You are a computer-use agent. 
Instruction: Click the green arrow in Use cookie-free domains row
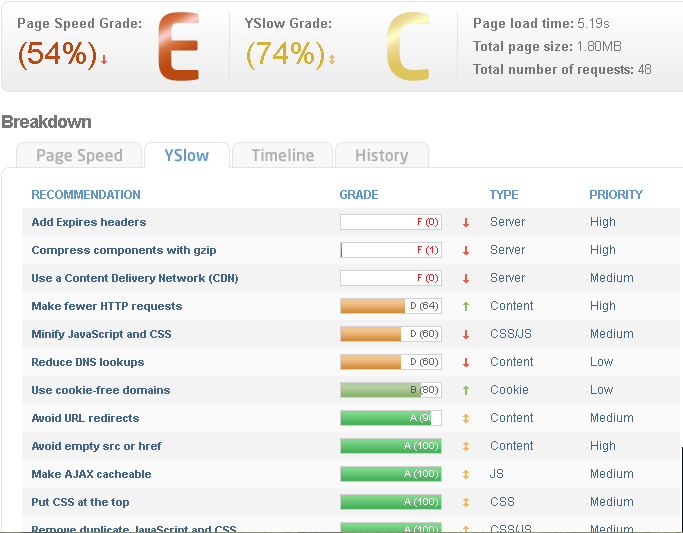466,390
